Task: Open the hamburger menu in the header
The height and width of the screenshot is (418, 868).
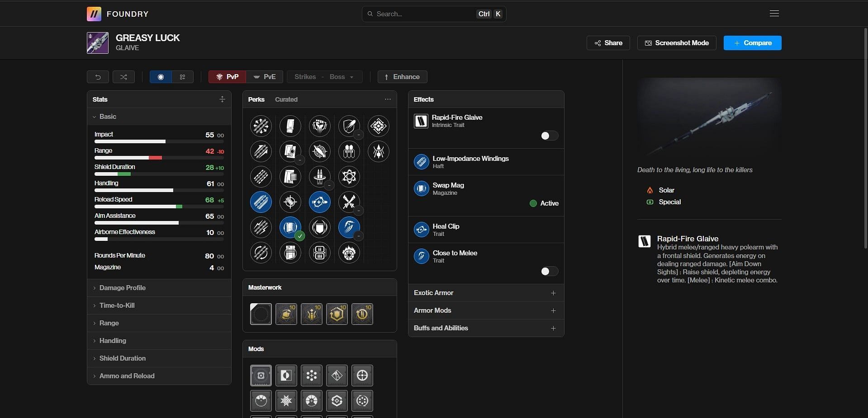Action: click(x=774, y=14)
